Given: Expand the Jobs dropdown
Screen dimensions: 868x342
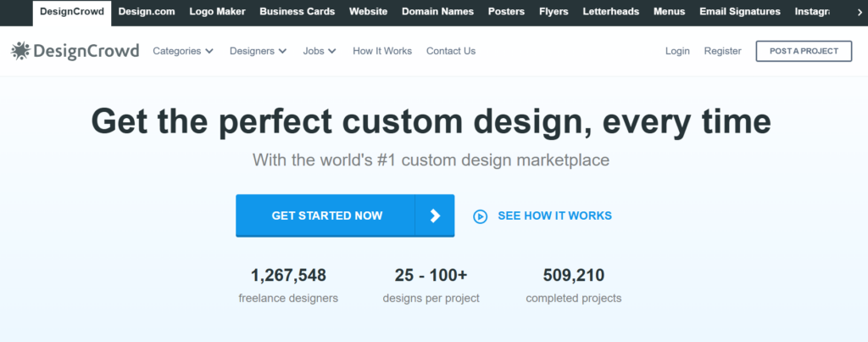Looking at the screenshot, I should click(320, 51).
